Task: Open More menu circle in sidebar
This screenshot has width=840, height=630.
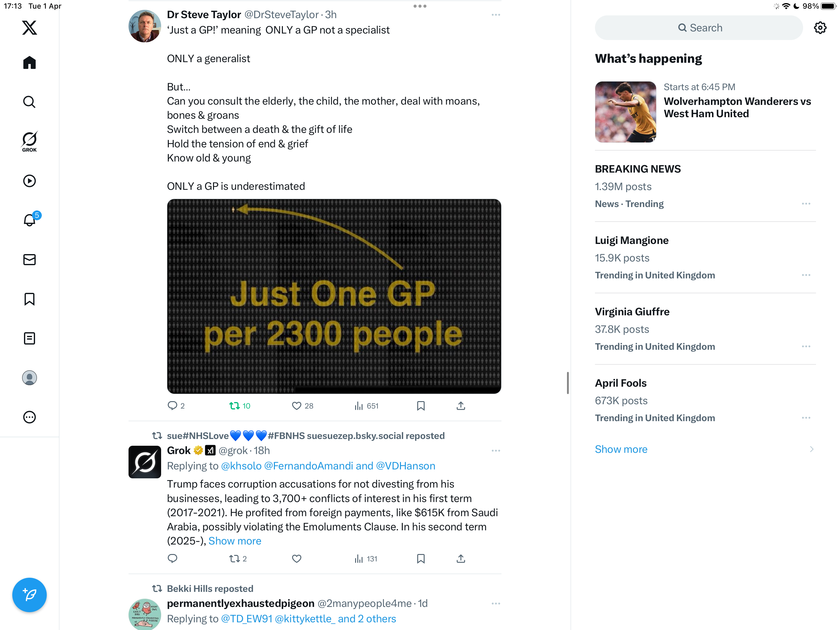Action: (29, 417)
